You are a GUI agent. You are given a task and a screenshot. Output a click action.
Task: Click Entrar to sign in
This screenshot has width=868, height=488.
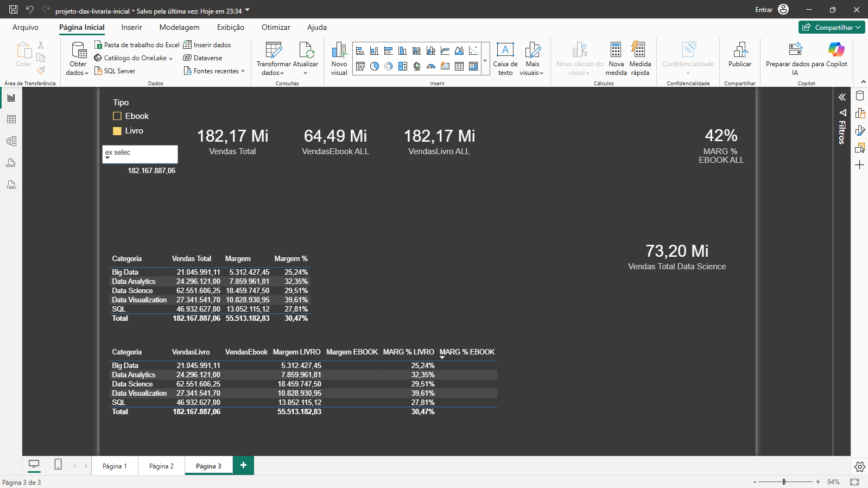pyautogui.click(x=764, y=10)
